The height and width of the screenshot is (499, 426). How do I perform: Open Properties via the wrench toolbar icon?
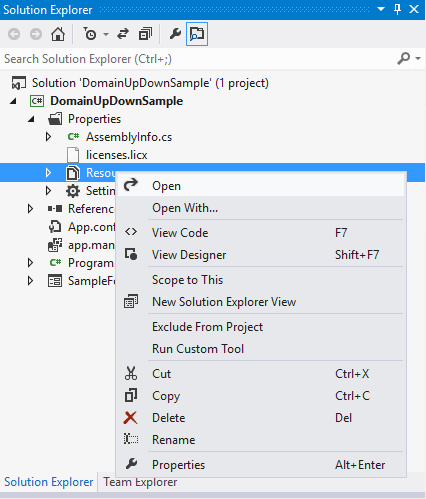click(175, 34)
